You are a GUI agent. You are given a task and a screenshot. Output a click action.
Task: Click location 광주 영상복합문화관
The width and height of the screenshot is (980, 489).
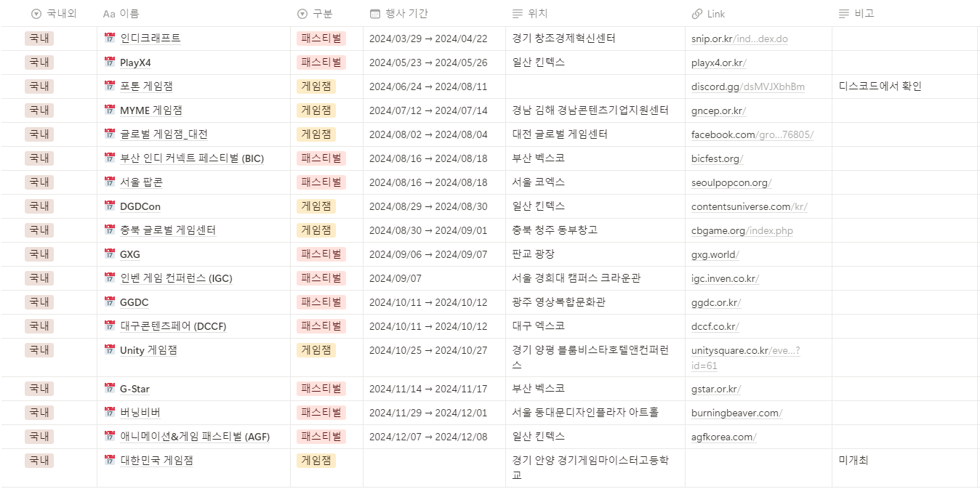[559, 302]
